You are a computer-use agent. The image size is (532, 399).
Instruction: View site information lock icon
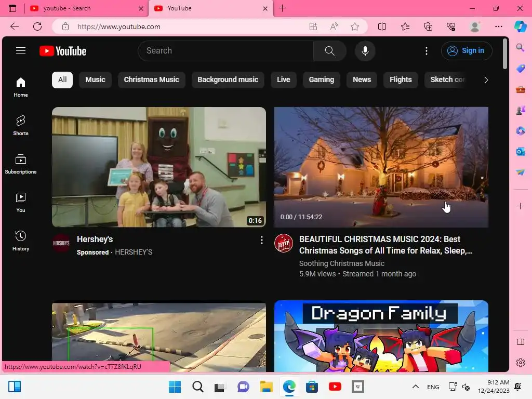coord(65,26)
